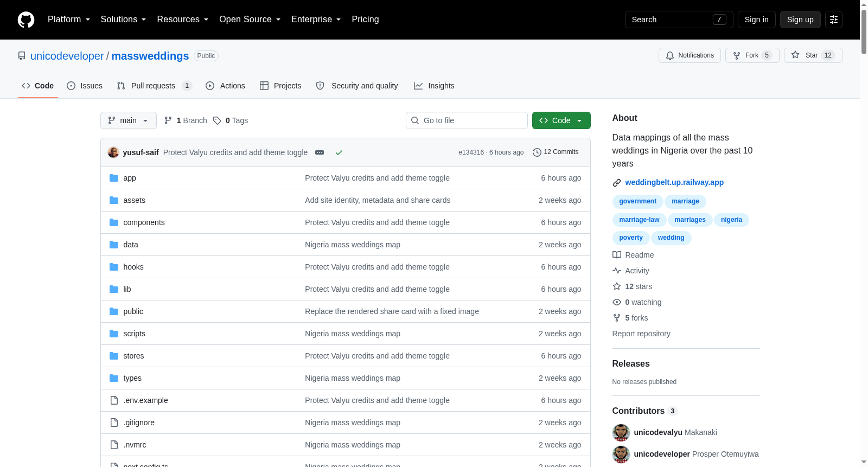The image size is (868, 467).
Task: Click the repository icon beside unicodeveloper
Action: [22, 56]
